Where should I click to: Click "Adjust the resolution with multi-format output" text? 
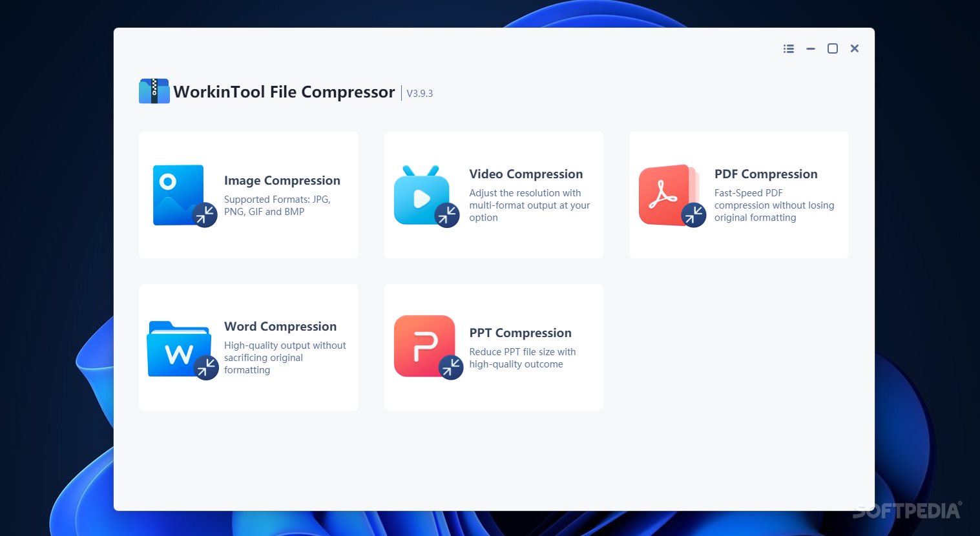(530, 205)
